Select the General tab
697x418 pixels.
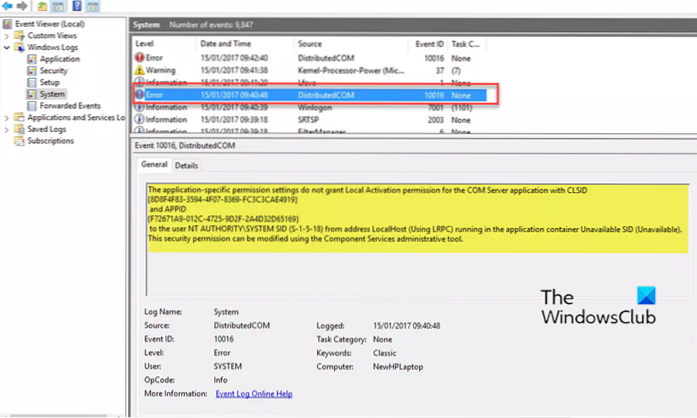(153, 165)
